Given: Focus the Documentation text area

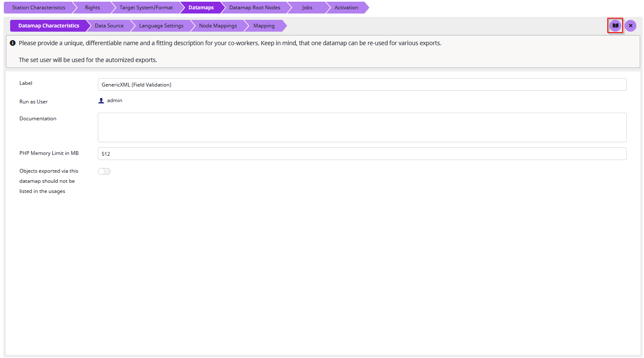Looking at the screenshot, I should tap(362, 127).
